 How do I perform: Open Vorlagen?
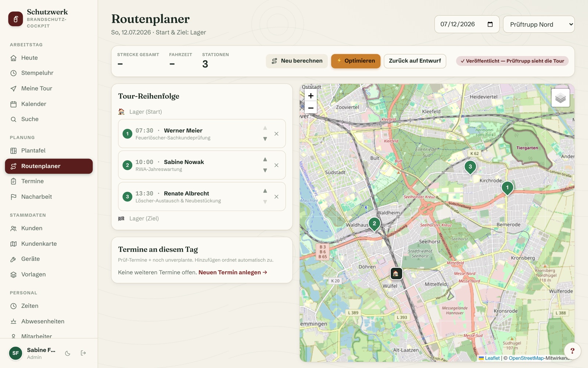click(x=49, y=274)
